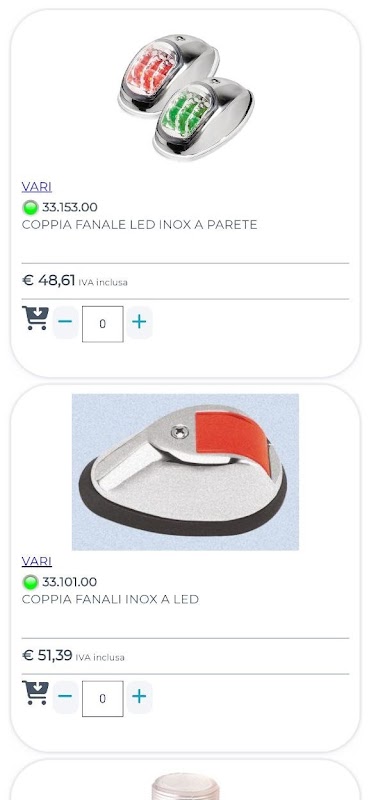The height and width of the screenshot is (800, 369).
Task: View the red and green LED lights photo
Action: (185, 97)
